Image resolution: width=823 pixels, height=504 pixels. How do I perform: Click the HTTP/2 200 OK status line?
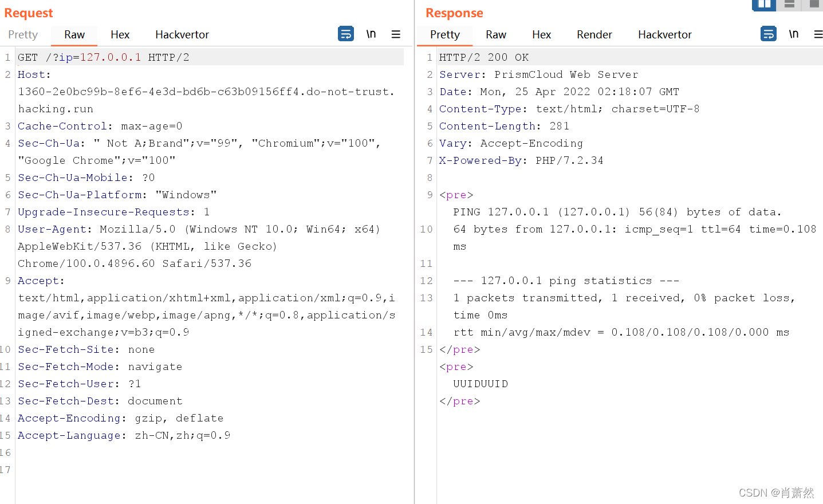click(x=484, y=57)
